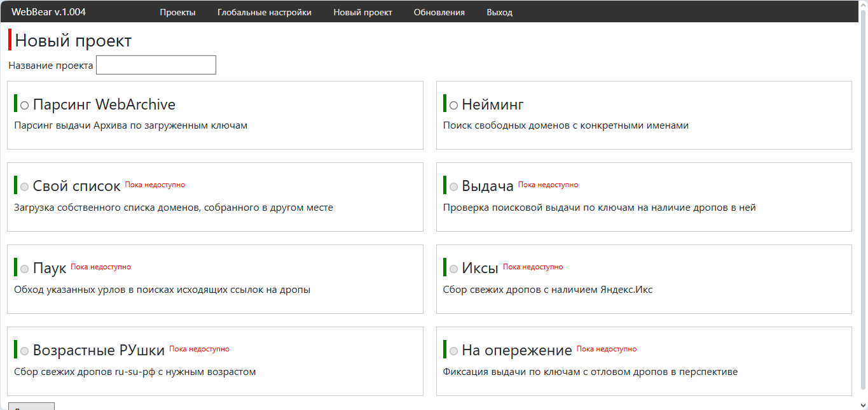Viewport: 868px width, 410px height.
Task: Open the Обновления page
Action: [x=439, y=12]
